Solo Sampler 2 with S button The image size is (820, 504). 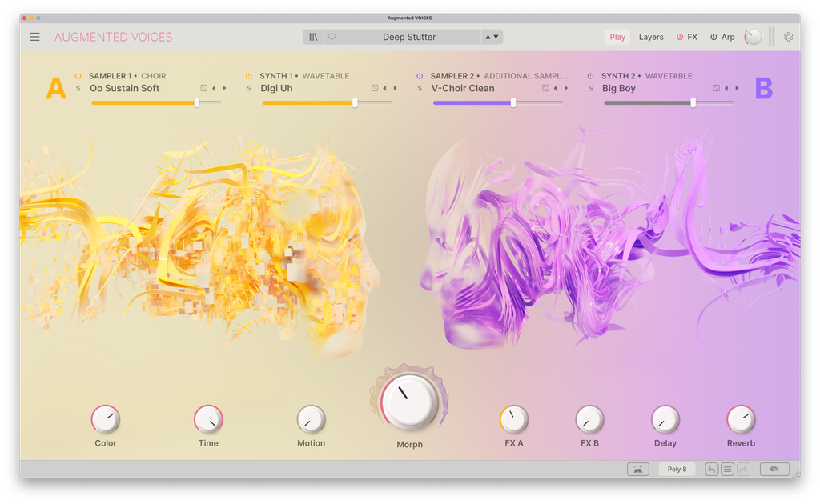420,88
